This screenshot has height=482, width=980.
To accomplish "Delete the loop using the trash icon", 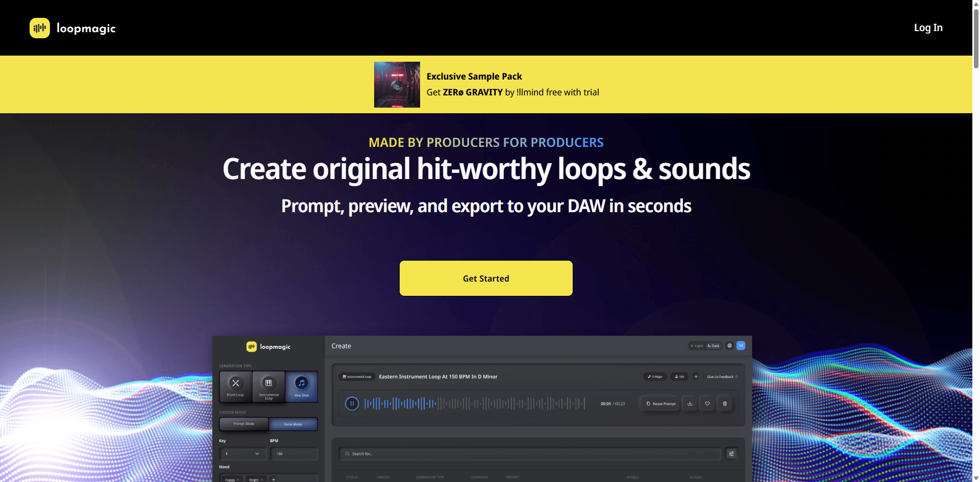I will pos(725,403).
